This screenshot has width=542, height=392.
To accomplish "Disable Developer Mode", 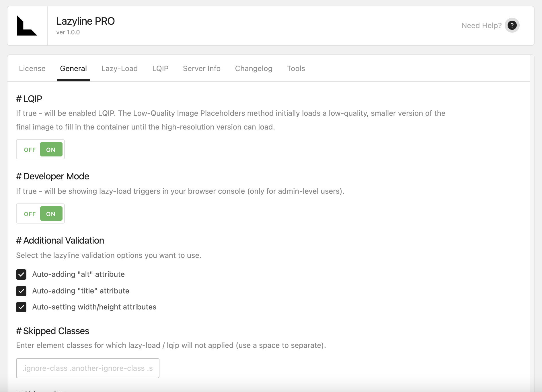I will 30,213.
